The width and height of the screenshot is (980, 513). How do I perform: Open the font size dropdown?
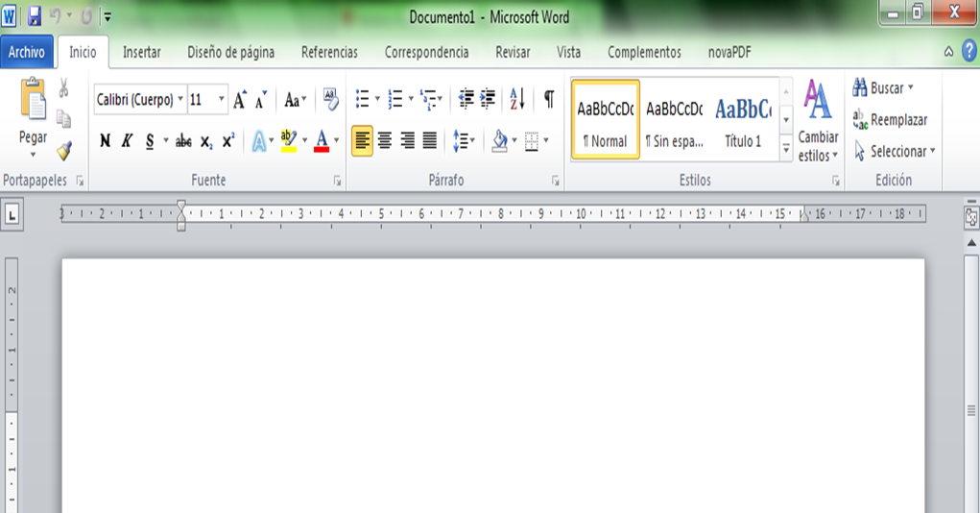(223, 99)
